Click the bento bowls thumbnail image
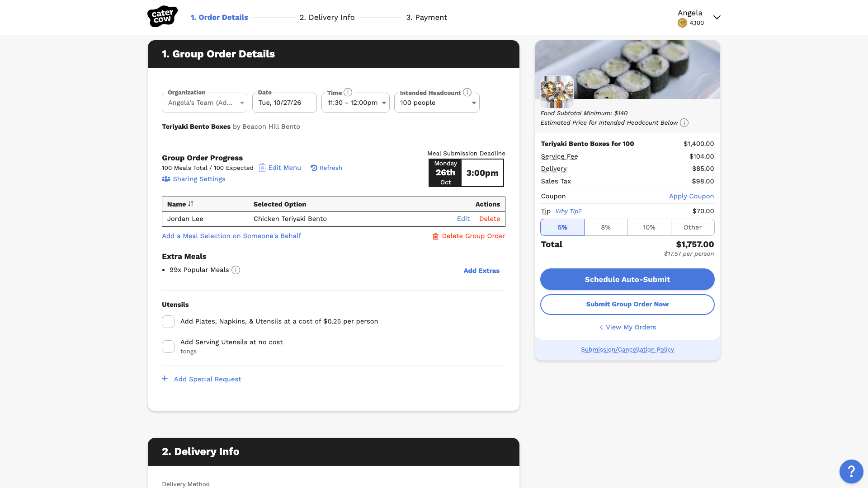This screenshot has height=488, width=868. [557, 91]
